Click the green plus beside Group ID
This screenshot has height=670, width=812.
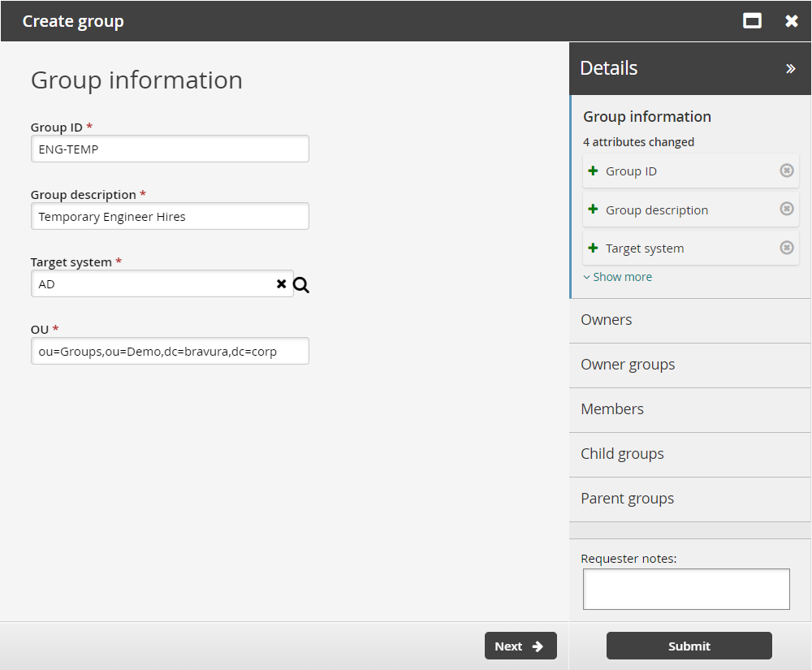(594, 171)
